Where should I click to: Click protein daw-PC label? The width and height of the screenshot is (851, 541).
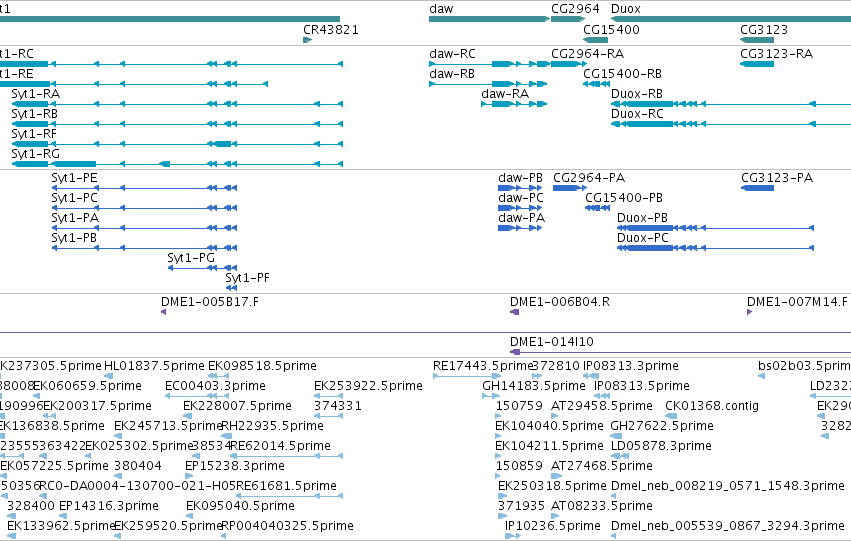click(x=520, y=198)
